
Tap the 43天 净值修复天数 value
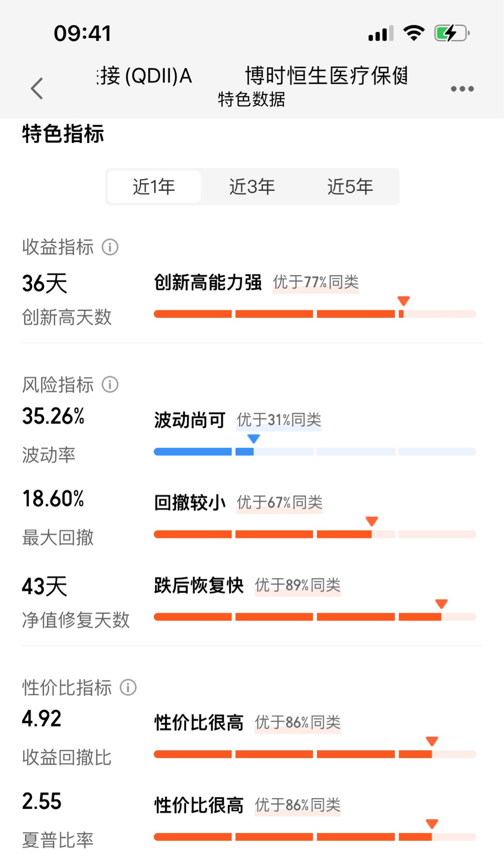45,586
